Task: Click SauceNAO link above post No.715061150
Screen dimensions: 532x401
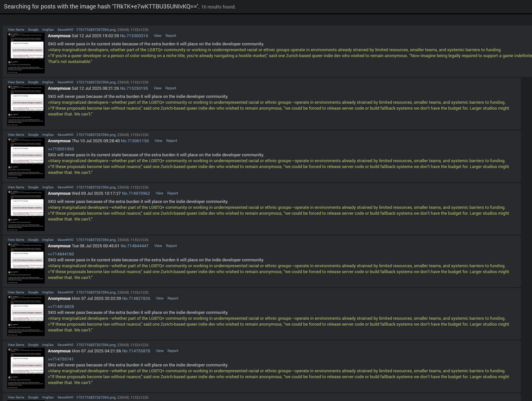Action: tap(66, 135)
